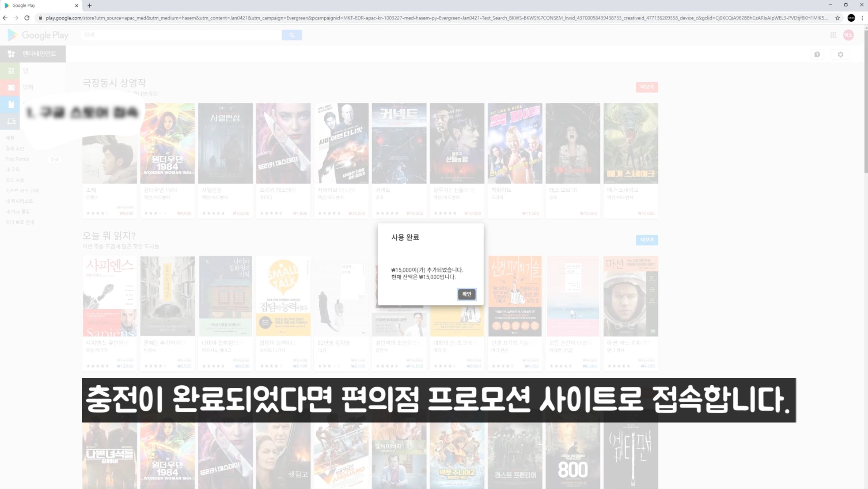Open the 극장동시 상영작 section heading
Image resolution: width=868 pixels, height=489 pixels.
pyautogui.click(x=114, y=83)
